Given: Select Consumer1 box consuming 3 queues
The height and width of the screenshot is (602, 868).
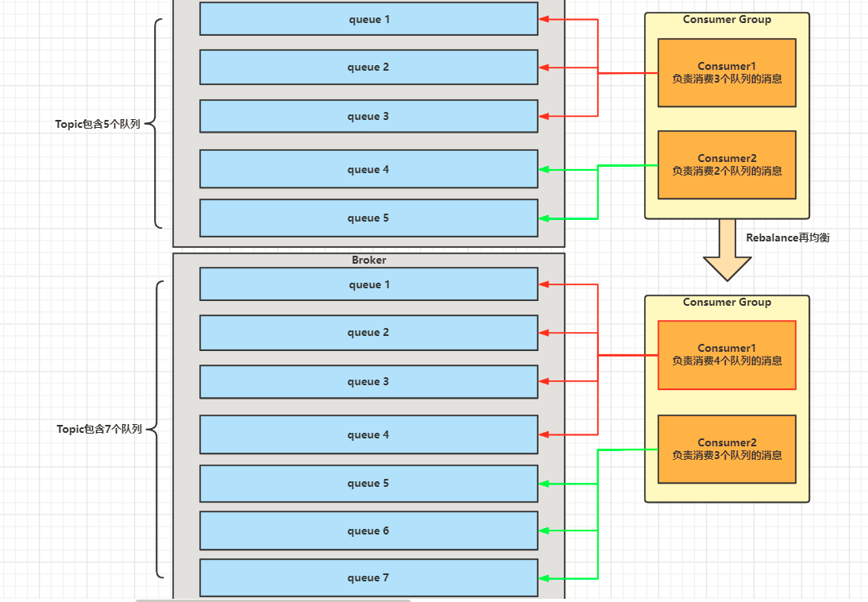Looking at the screenshot, I should [x=727, y=72].
